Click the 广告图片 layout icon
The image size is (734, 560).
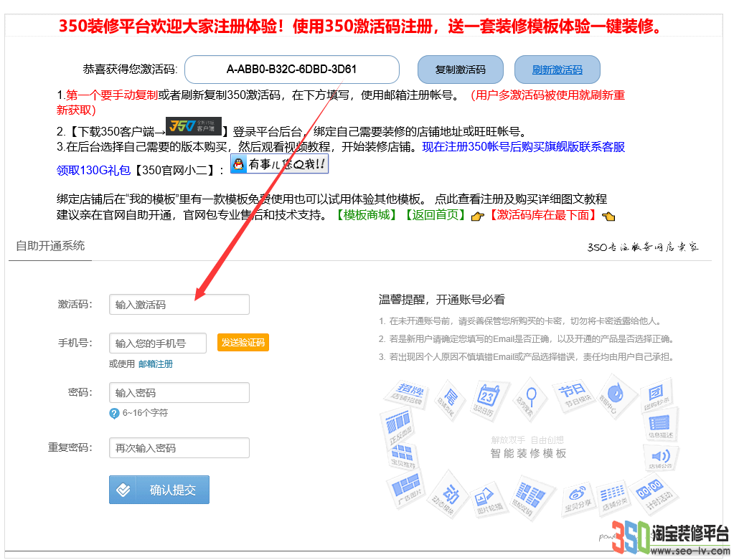pyautogui.click(x=406, y=488)
